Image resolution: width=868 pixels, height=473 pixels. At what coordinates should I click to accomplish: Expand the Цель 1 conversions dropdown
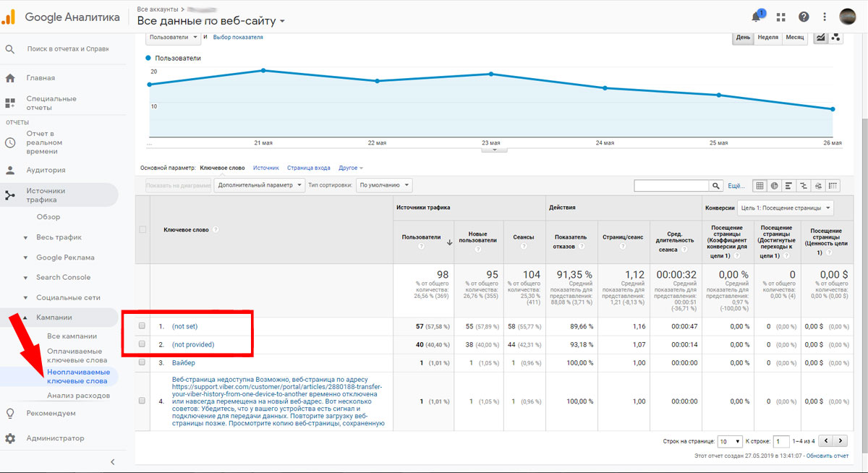(785, 208)
